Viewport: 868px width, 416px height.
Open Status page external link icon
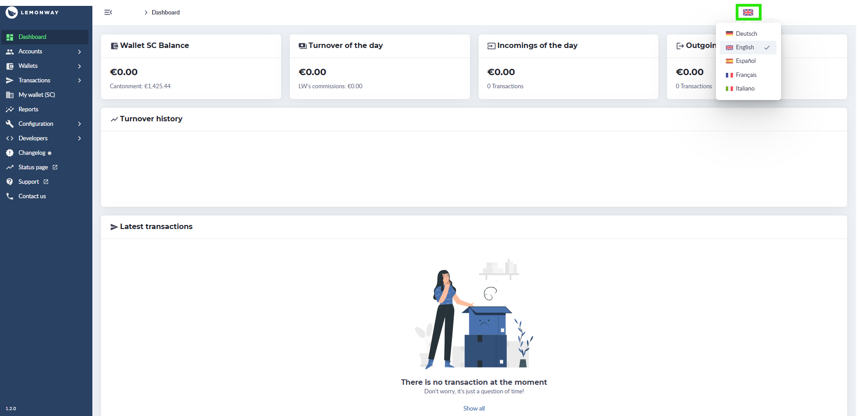55,167
